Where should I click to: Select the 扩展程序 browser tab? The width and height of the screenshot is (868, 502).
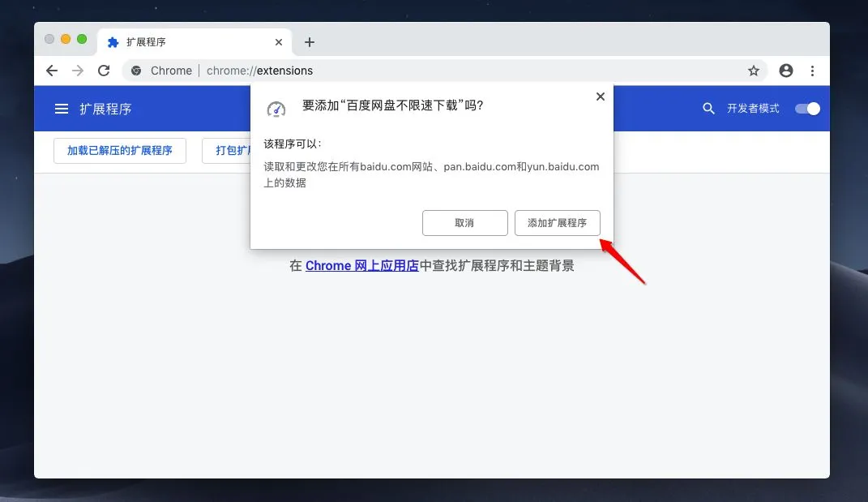pos(195,42)
